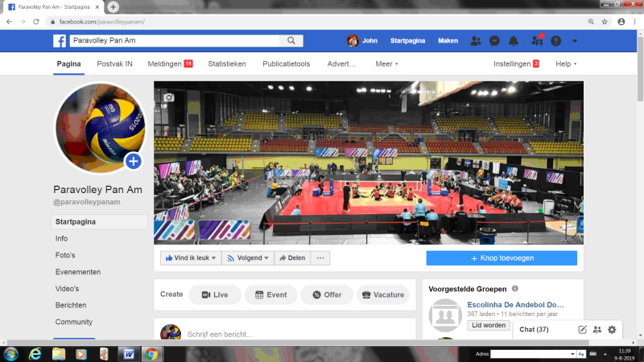Switch to the Statistieken tab

coord(227,64)
